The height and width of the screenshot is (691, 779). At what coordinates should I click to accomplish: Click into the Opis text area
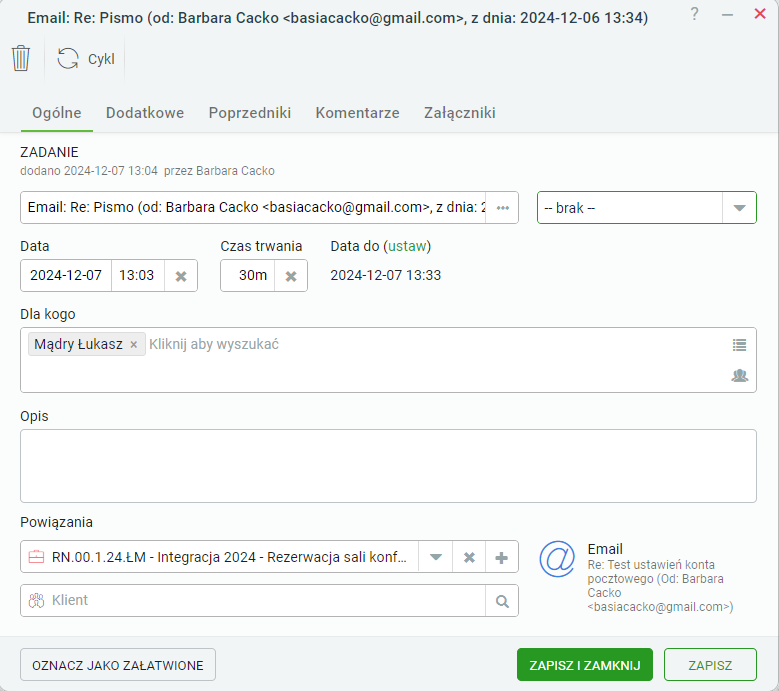[388, 466]
